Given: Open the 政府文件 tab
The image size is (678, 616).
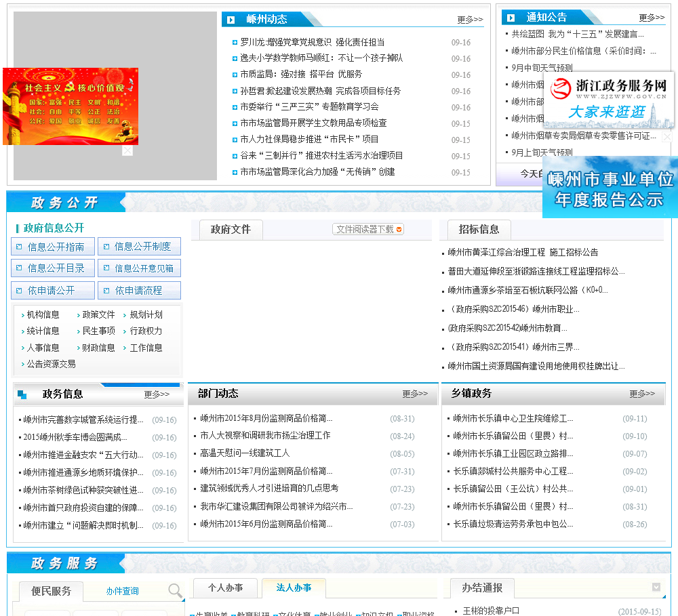Looking at the screenshot, I should coord(231,230).
